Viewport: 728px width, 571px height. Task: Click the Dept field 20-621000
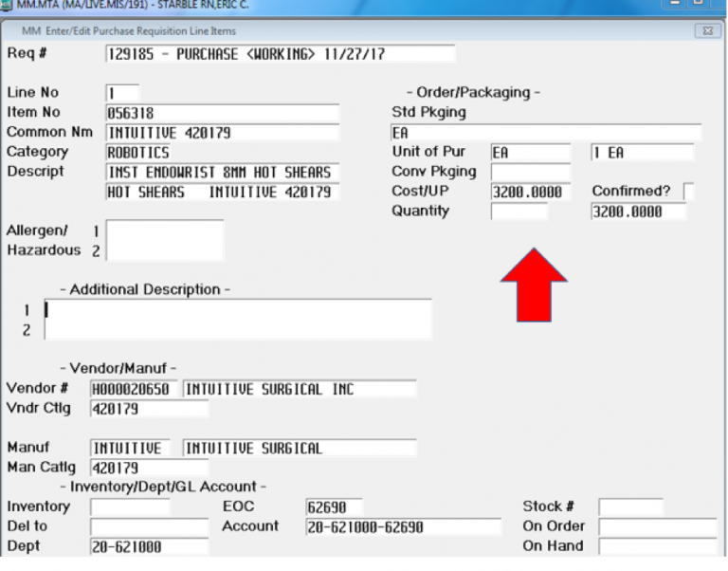pos(149,546)
